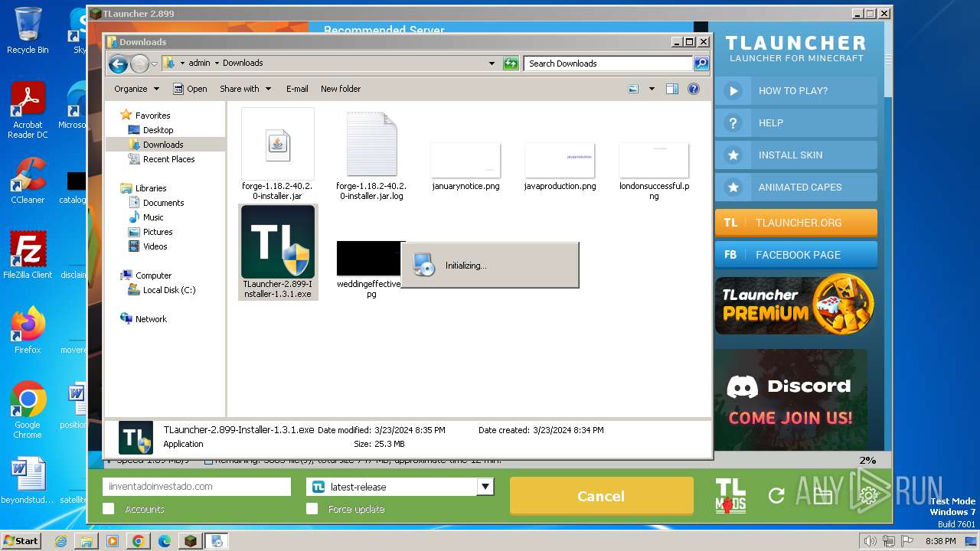Click Discord Come Join Us banner
Image resolution: width=980 pixels, height=551 pixels.
(791, 399)
